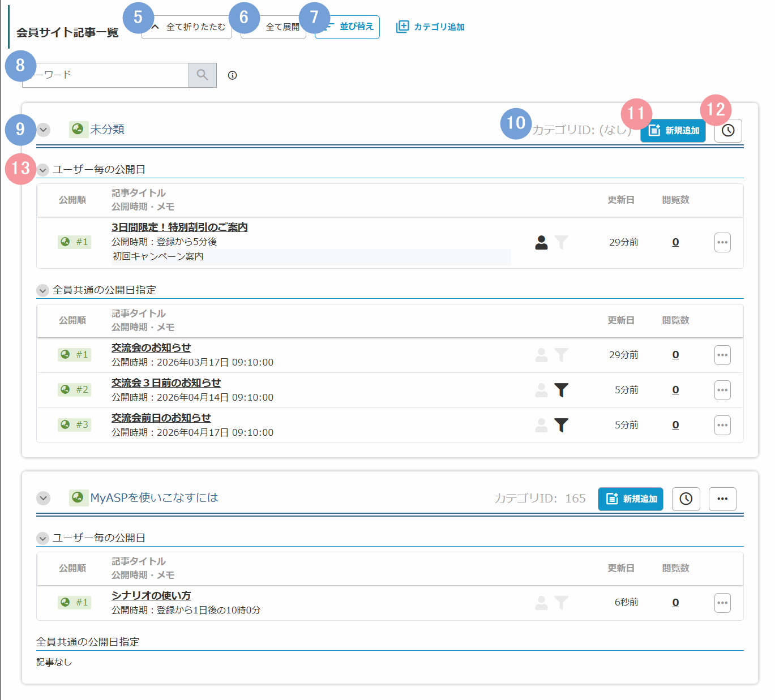Viewport: 775px width, 700px height.
Task: Open clock schedule icon for MyASPを使いこなすには category
Action: pyautogui.click(x=686, y=499)
